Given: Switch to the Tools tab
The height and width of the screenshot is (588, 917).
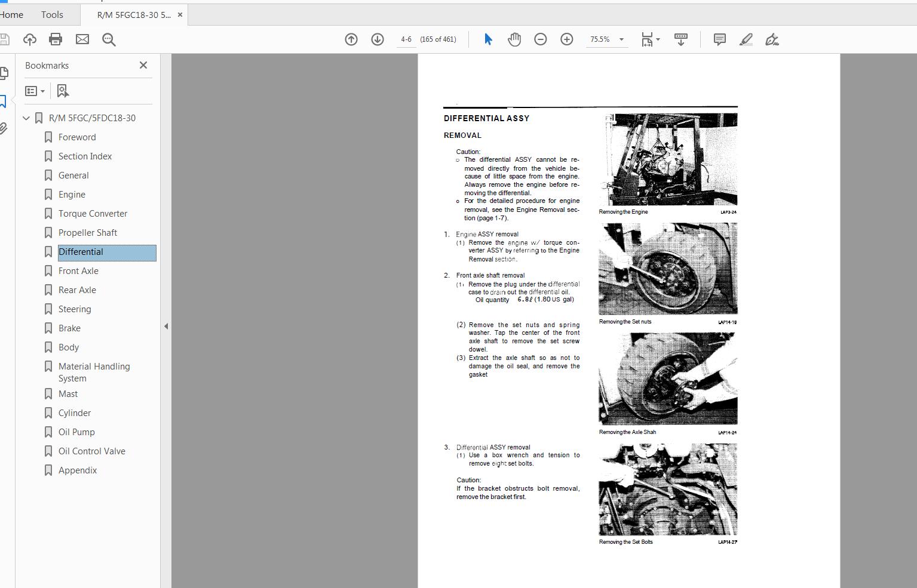Looking at the screenshot, I should click(x=51, y=14).
